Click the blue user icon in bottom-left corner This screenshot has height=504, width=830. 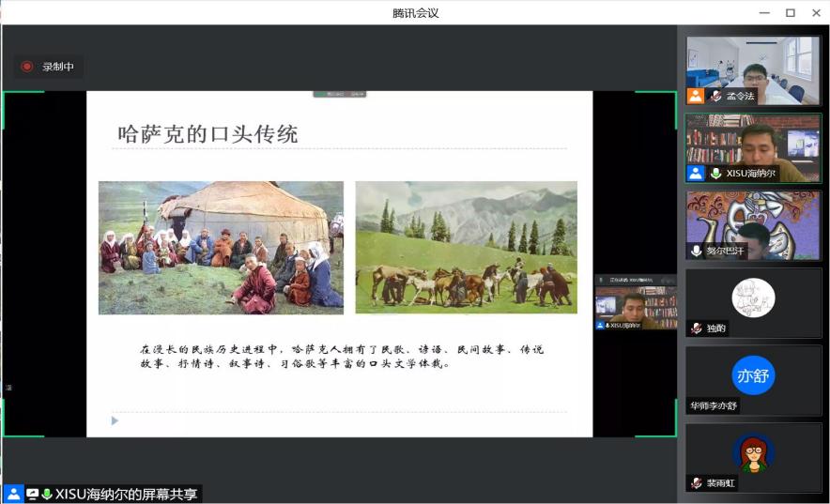pos(13,494)
